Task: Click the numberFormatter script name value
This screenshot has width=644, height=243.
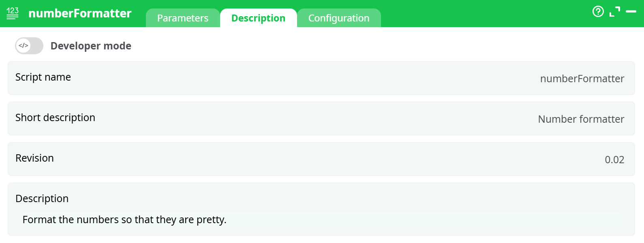Action: [x=582, y=79]
